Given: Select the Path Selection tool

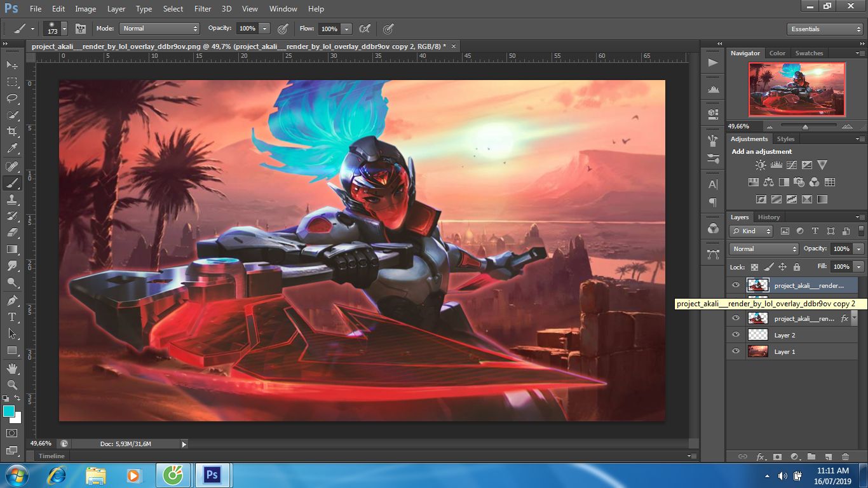Looking at the screenshot, I should [x=12, y=333].
